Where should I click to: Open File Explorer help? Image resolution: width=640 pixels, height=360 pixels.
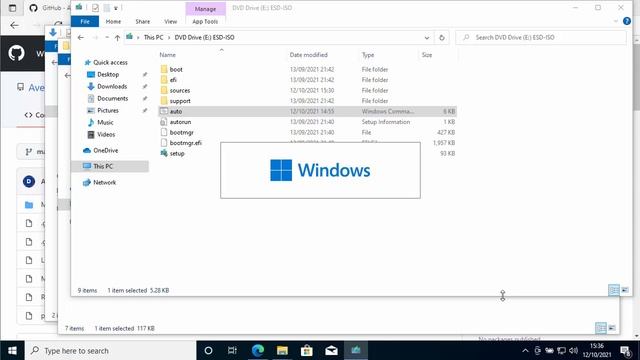click(627, 21)
